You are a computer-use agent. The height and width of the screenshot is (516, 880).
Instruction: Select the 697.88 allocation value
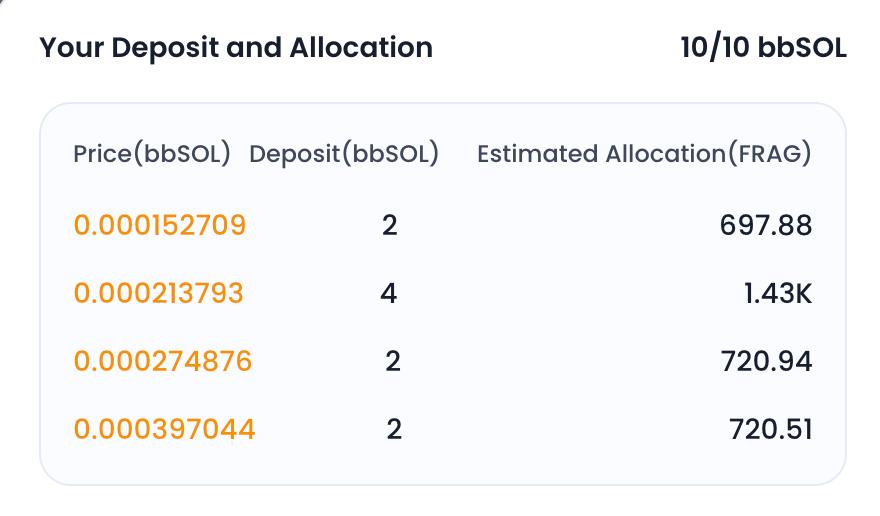(x=766, y=225)
